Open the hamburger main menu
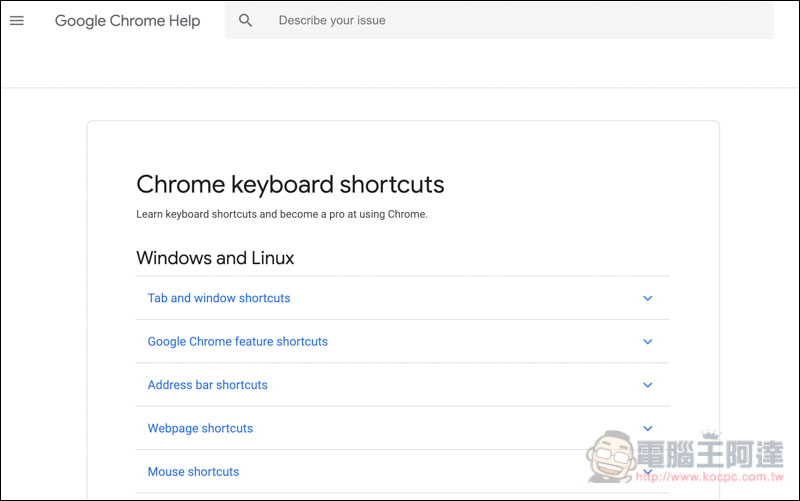This screenshot has width=800, height=501. (x=17, y=20)
